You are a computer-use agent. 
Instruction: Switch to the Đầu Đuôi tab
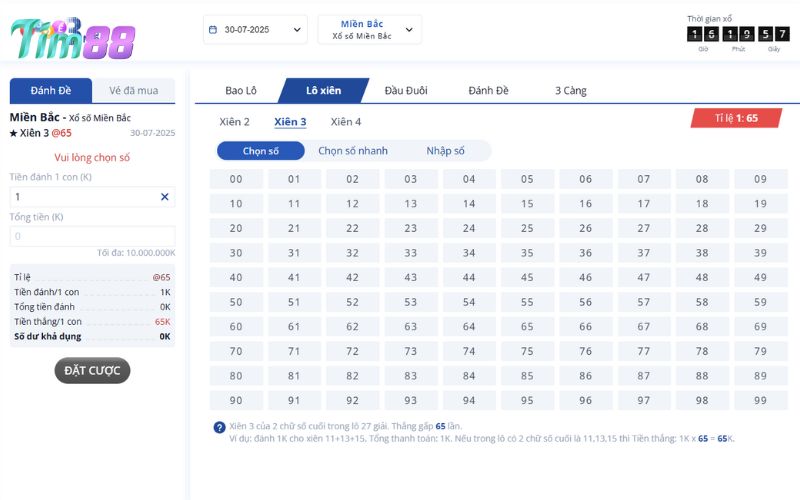(406, 91)
